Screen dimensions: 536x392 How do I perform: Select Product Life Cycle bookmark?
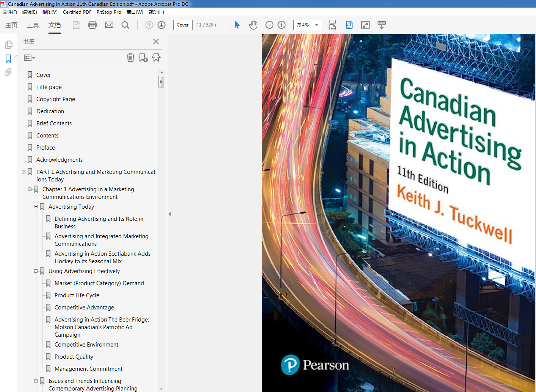pyautogui.click(x=77, y=295)
